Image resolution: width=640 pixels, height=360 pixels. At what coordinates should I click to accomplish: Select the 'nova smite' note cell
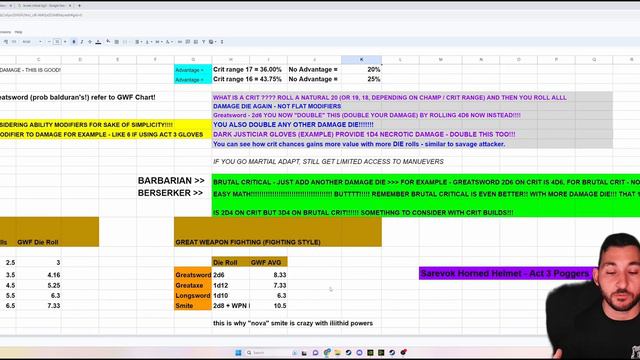293,323
